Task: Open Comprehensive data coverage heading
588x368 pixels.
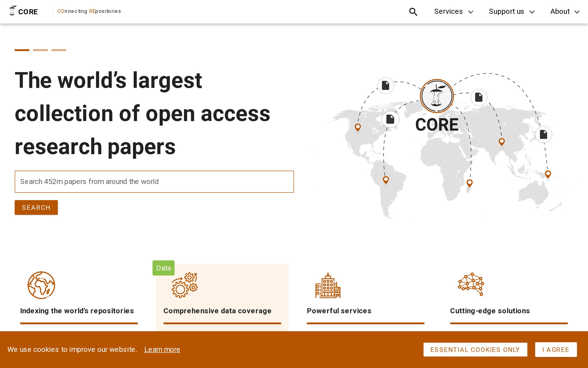Action: tap(218, 311)
